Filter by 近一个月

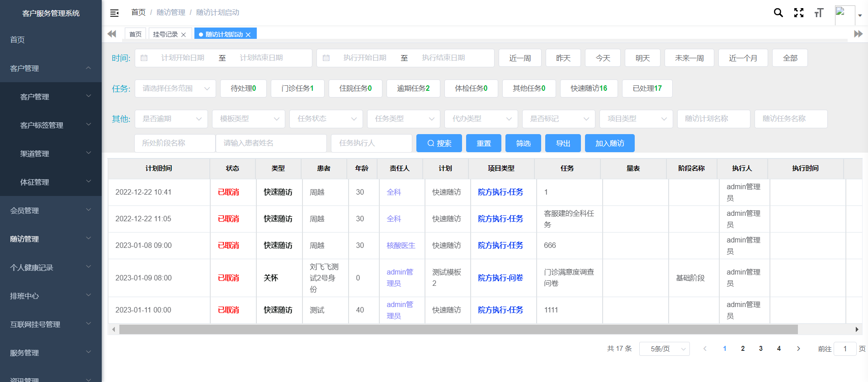pyautogui.click(x=743, y=58)
